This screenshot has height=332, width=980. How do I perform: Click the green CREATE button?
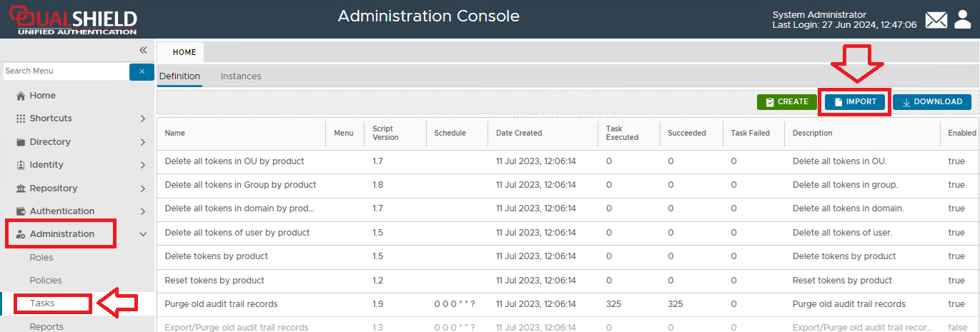pyautogui.click(x=786, y=102)
